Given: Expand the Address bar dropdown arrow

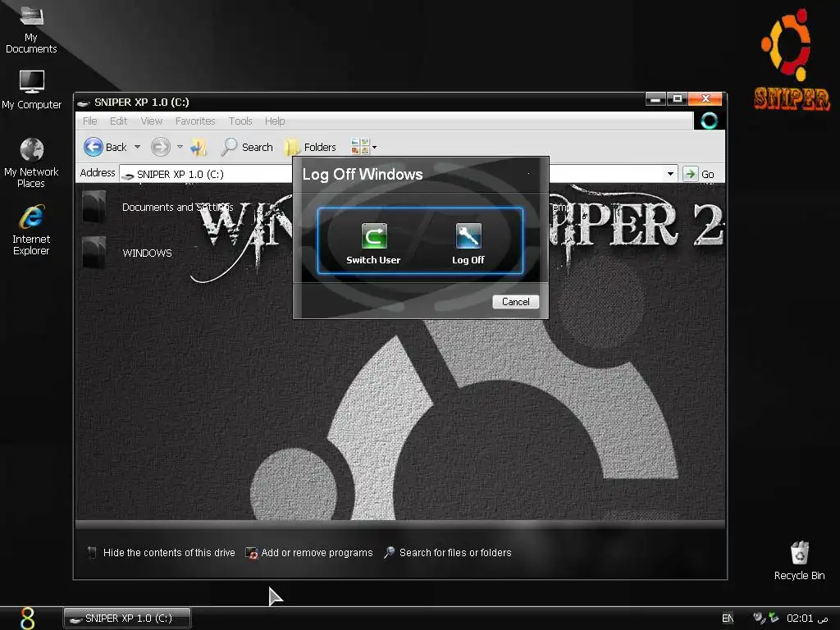Looking at the screenshot, I should coord(669,174).
